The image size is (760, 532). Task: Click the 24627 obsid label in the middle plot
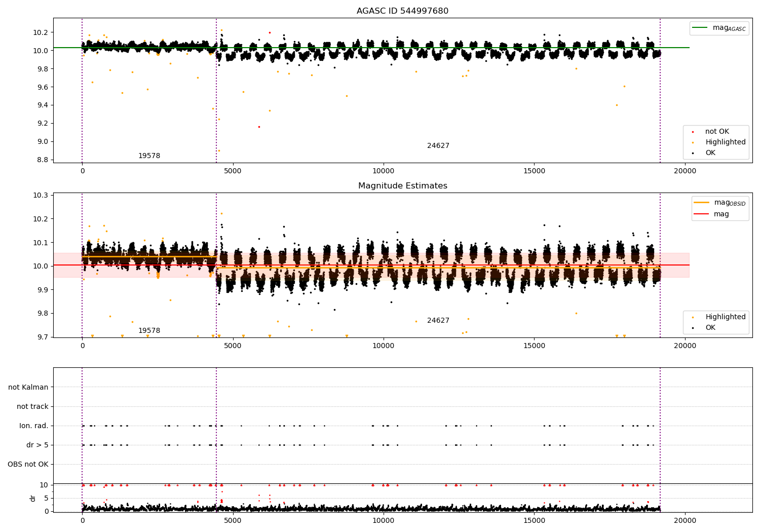click(x=438, y=321)
